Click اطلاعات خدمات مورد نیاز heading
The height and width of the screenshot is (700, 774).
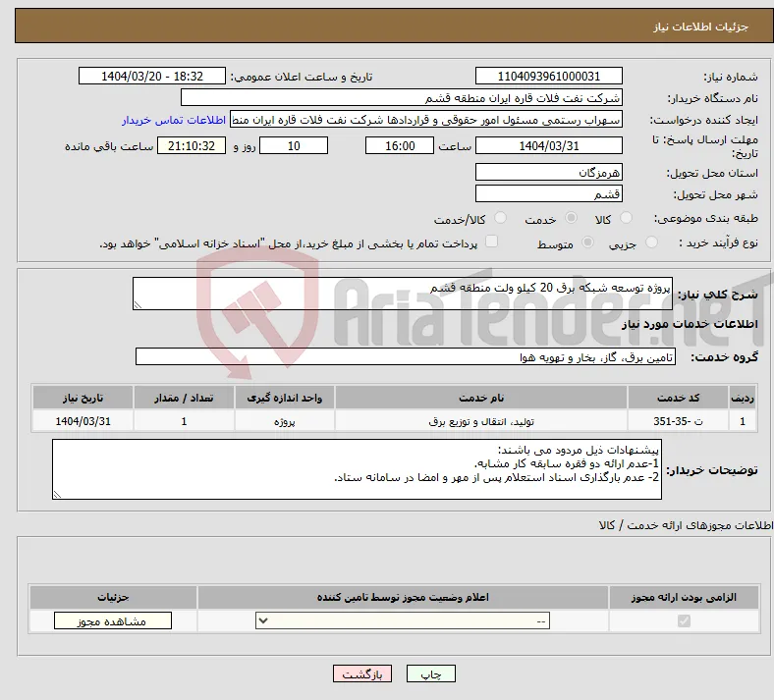tap(690, 324)
